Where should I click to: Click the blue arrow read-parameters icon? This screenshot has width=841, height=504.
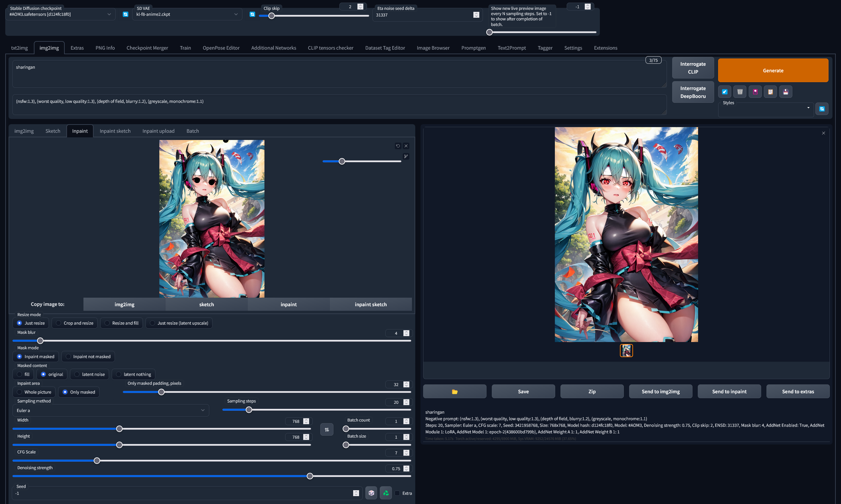click(x=725, y=92)
